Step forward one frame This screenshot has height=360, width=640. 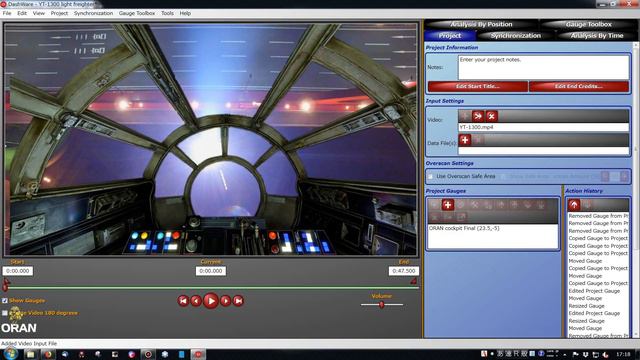click(225, 301)
